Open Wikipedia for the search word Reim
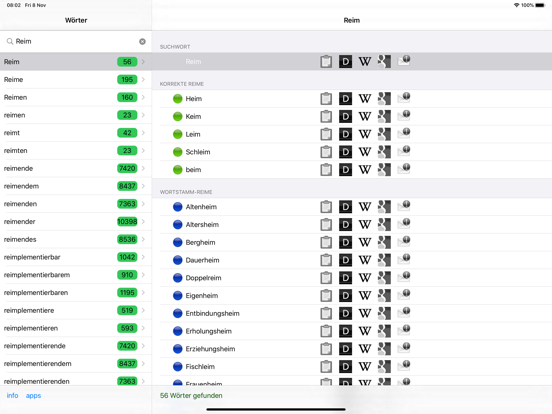The width and height of the screenshot is (552, 414). [365, 62]
